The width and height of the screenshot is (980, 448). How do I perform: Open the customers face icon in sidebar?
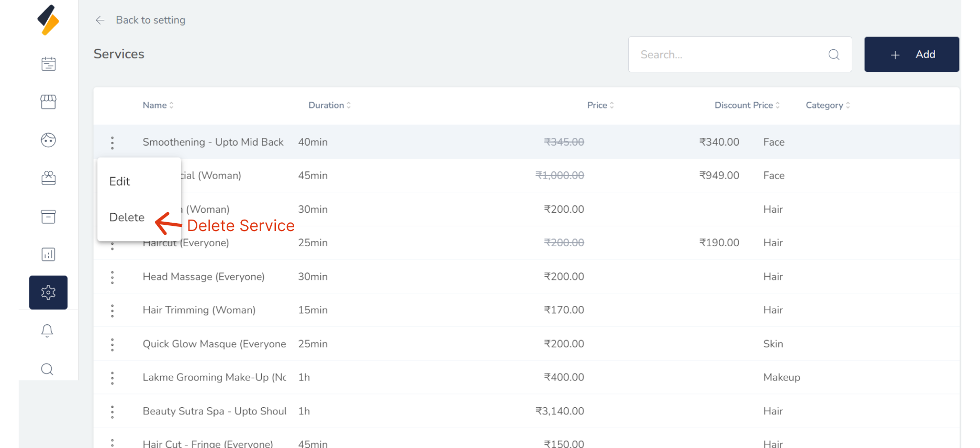pyautogui.click(x=48, y=140)
